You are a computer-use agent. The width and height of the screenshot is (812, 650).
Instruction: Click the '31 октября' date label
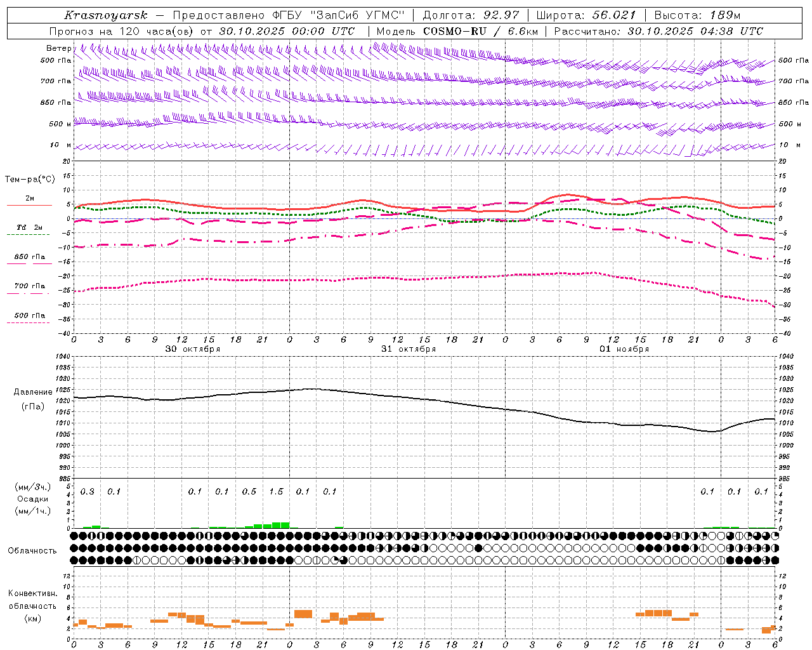[409, 349]
